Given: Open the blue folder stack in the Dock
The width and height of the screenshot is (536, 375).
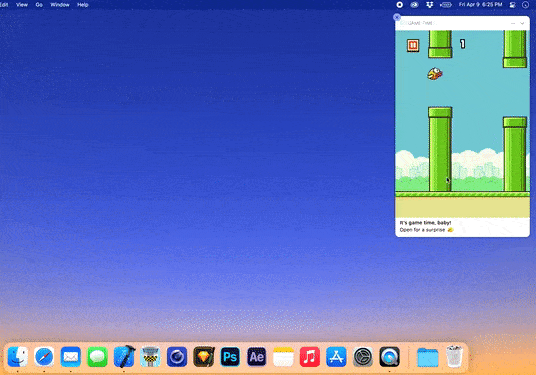Looking at the screenshot, I should click(428, 357).
